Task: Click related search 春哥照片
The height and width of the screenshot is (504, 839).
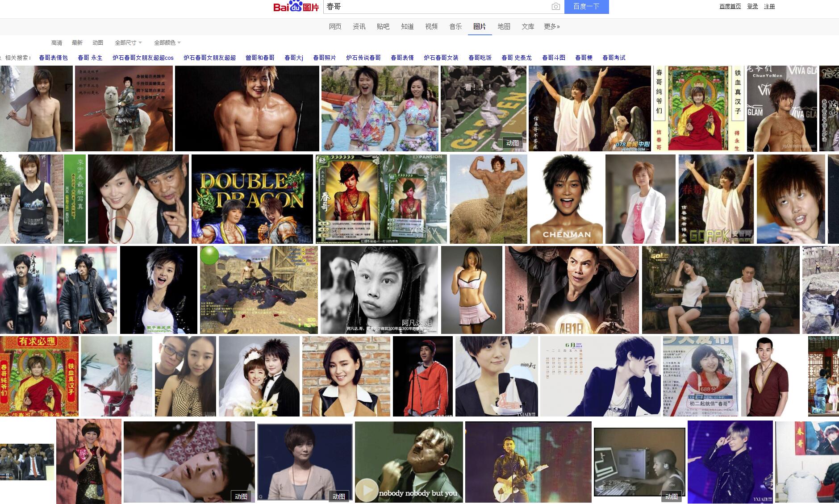Action: (325, 58)
